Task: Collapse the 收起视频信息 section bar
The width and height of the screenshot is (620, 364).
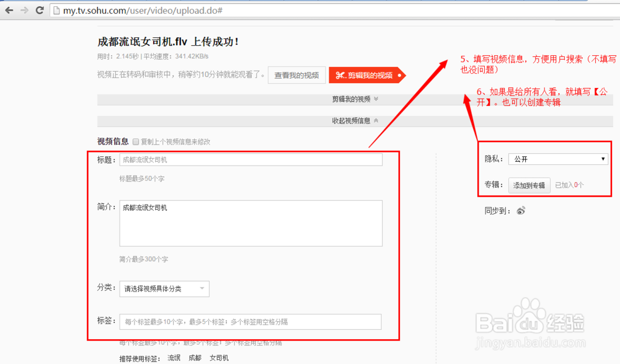Action: tap(355, 121)
